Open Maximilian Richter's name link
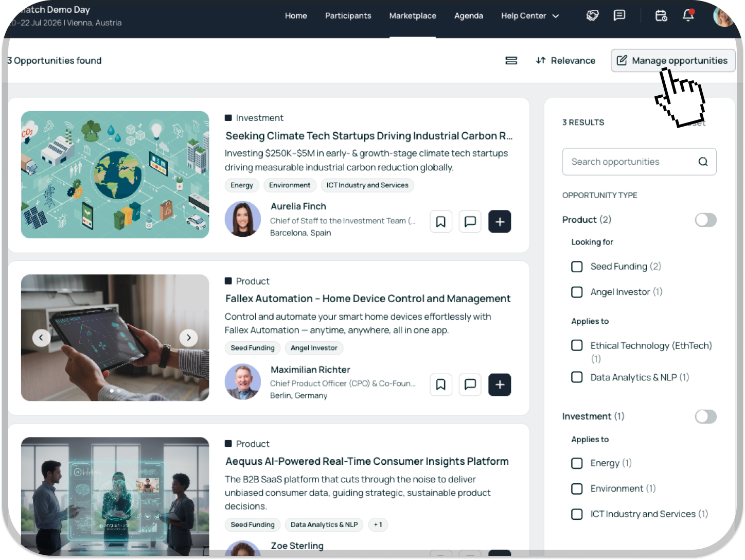This screenshot has height=560, width=745. [310, 370]
